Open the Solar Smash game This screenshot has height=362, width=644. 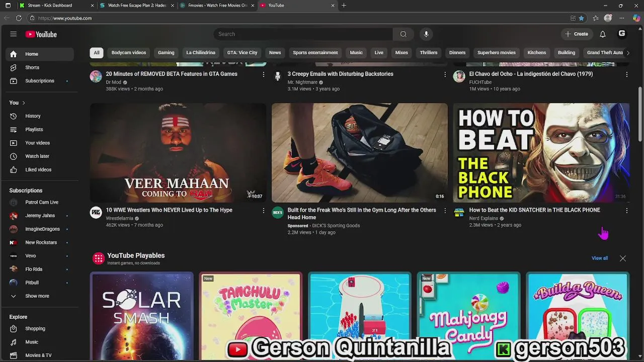142,316
